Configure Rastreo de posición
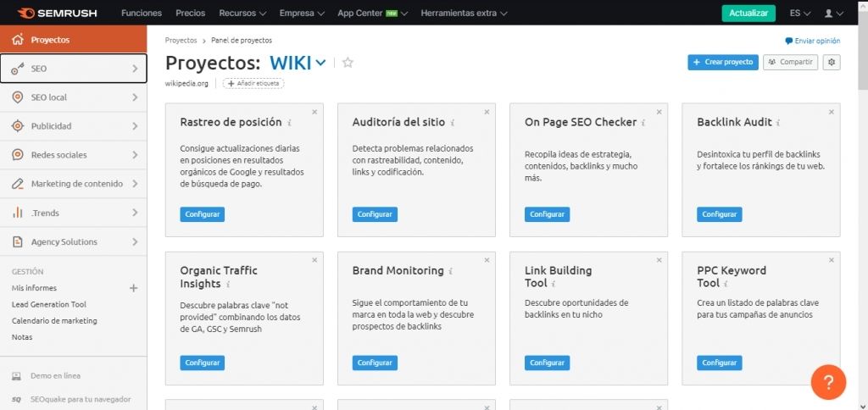Image resolution: width=868 pixels, height=410 pixels. coord(202,214)
